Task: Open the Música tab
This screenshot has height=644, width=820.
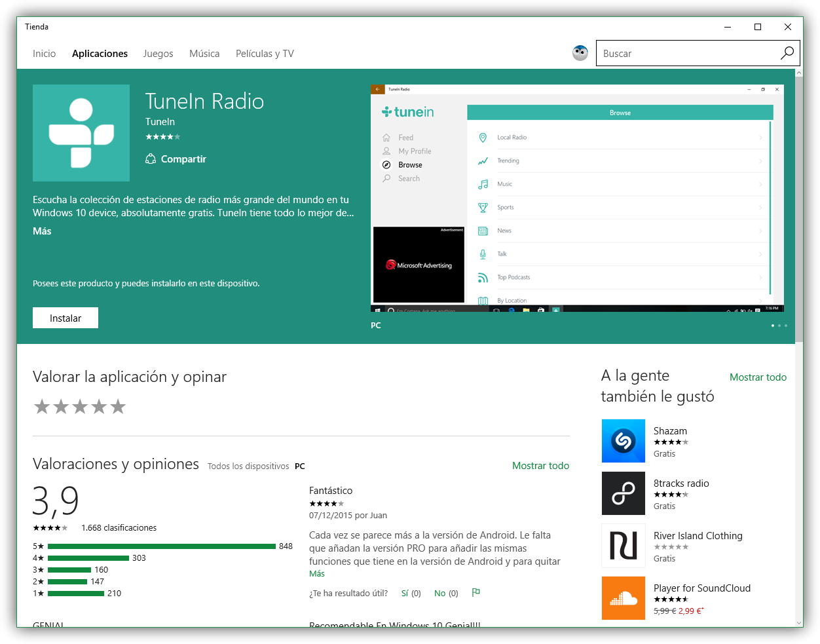Action: (x=204, y=54)
